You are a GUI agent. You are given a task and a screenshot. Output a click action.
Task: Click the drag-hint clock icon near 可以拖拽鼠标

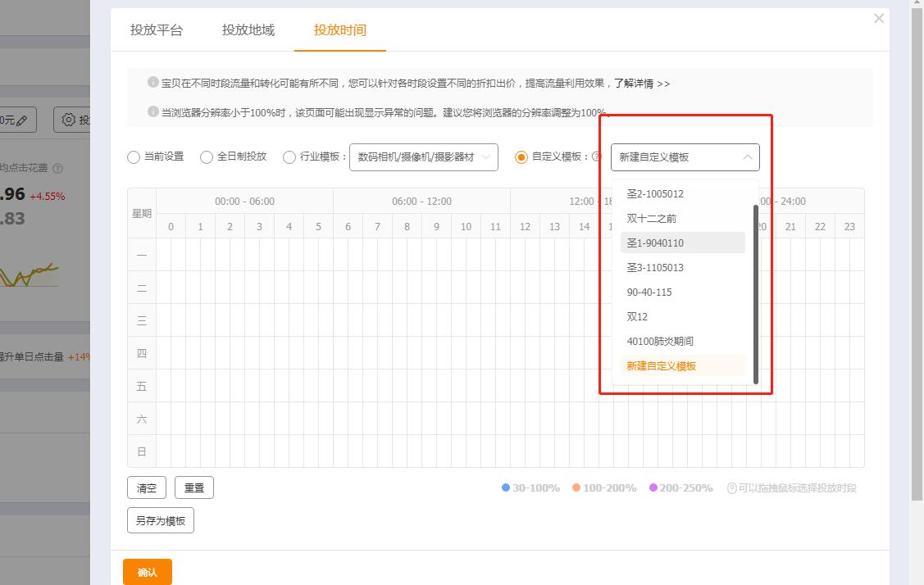tap(731, 487)
